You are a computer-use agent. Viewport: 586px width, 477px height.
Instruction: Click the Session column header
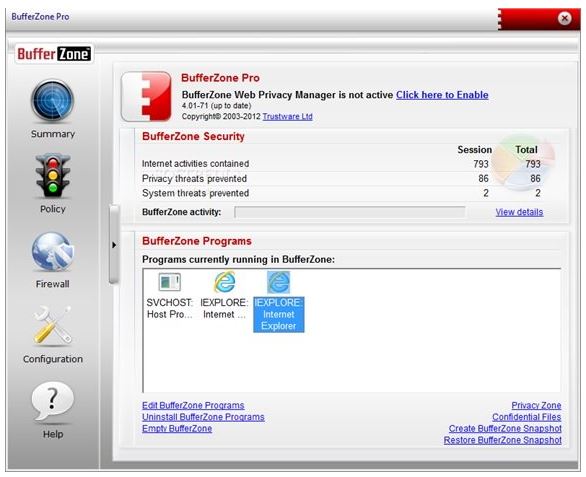(475, 150)
